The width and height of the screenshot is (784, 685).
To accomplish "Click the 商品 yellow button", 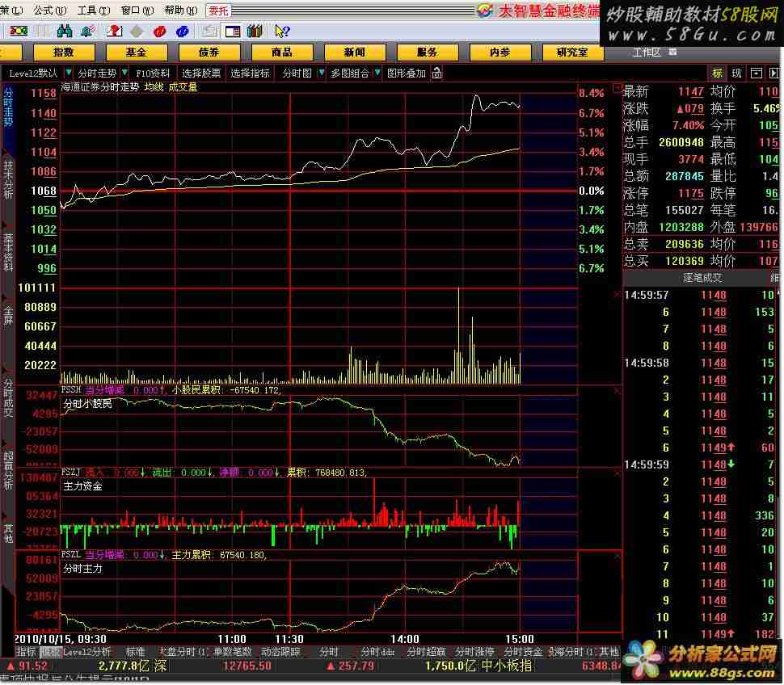I will 282,52.
